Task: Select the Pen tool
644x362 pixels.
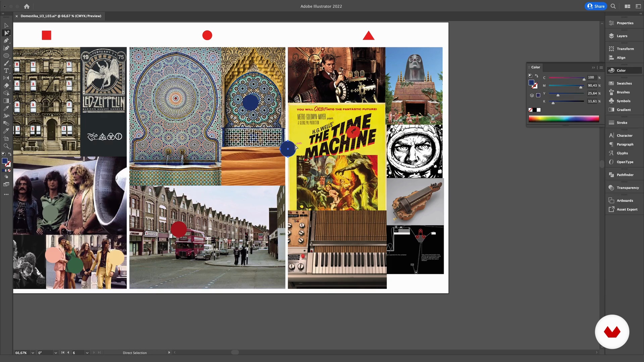Action: click(6, 41)
